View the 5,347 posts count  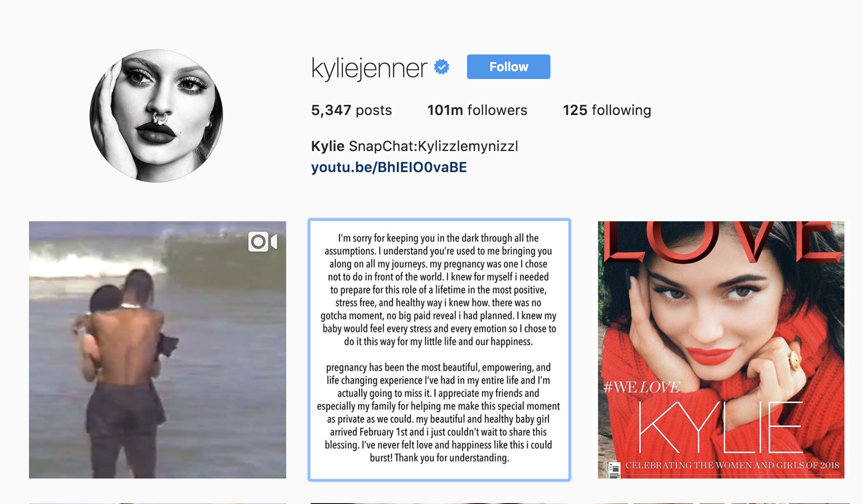click(x=351, y=110)
